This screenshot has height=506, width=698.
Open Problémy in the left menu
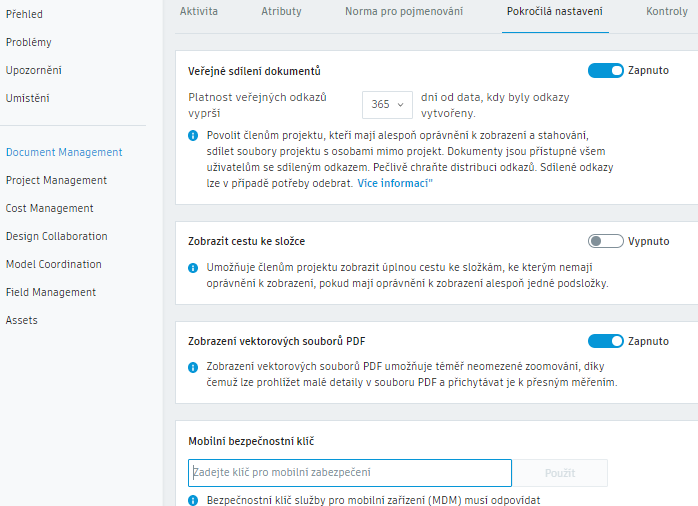click(28, 42)
